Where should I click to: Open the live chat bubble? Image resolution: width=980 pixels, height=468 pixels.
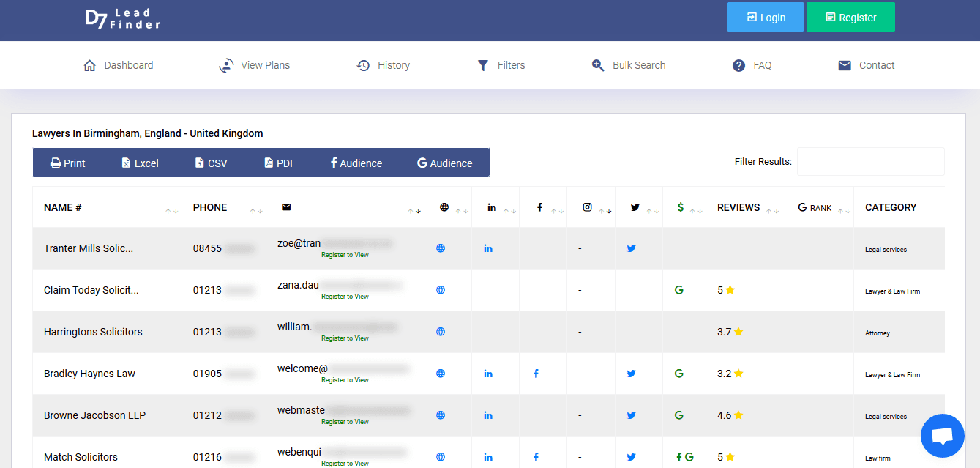coord(942,436)
